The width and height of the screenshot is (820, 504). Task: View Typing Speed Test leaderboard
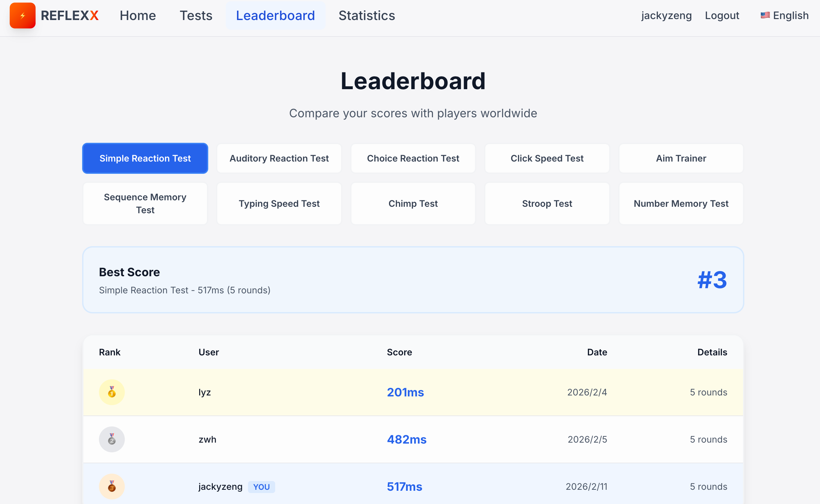(x=279, y=203)
